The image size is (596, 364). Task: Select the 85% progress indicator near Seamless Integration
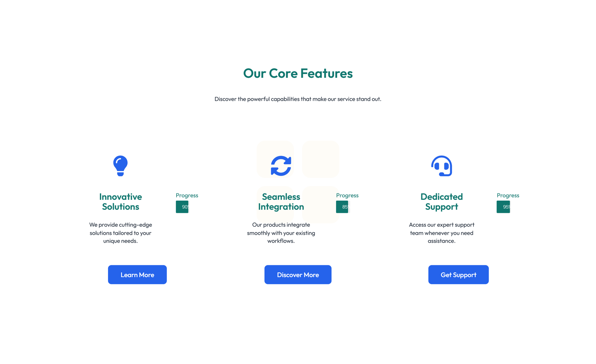click(343, 207)
